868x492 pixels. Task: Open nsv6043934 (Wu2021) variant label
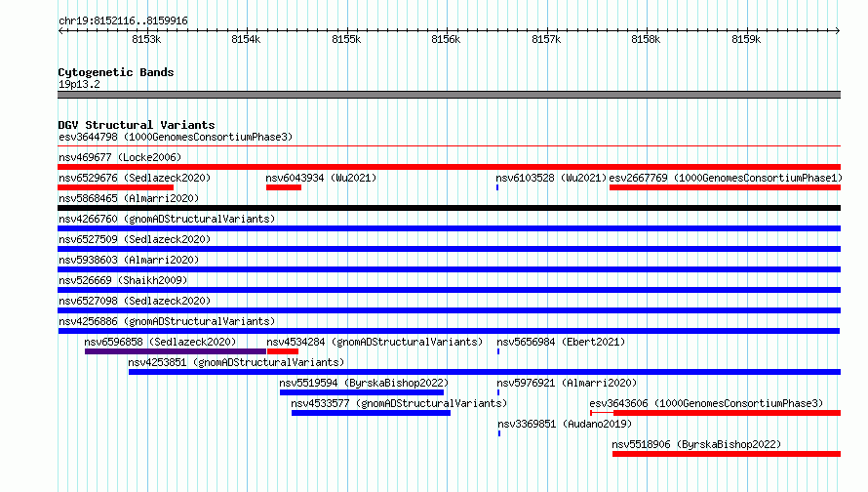(321, 178)
